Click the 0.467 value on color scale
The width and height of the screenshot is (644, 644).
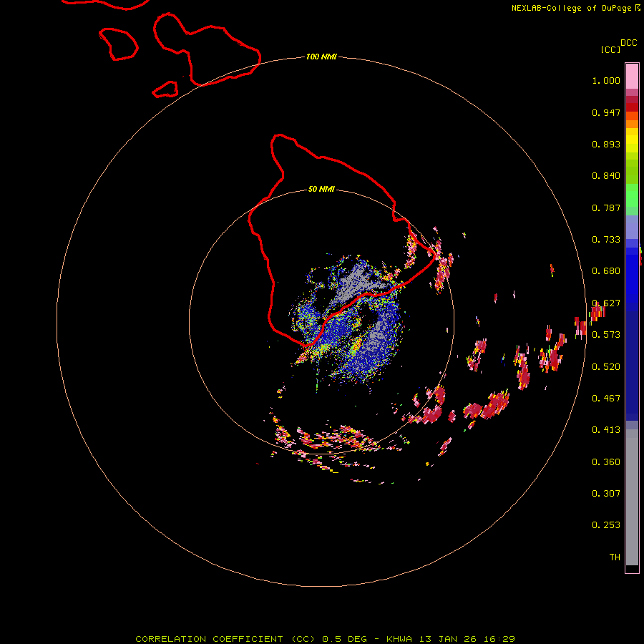(606, 399)
